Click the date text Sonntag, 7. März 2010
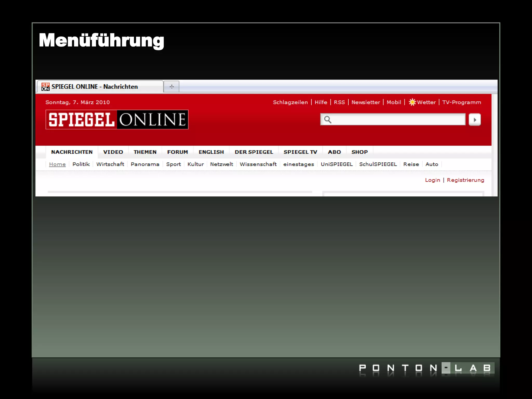532x399 pixels. pyautogui.click(x=78, y=102)
